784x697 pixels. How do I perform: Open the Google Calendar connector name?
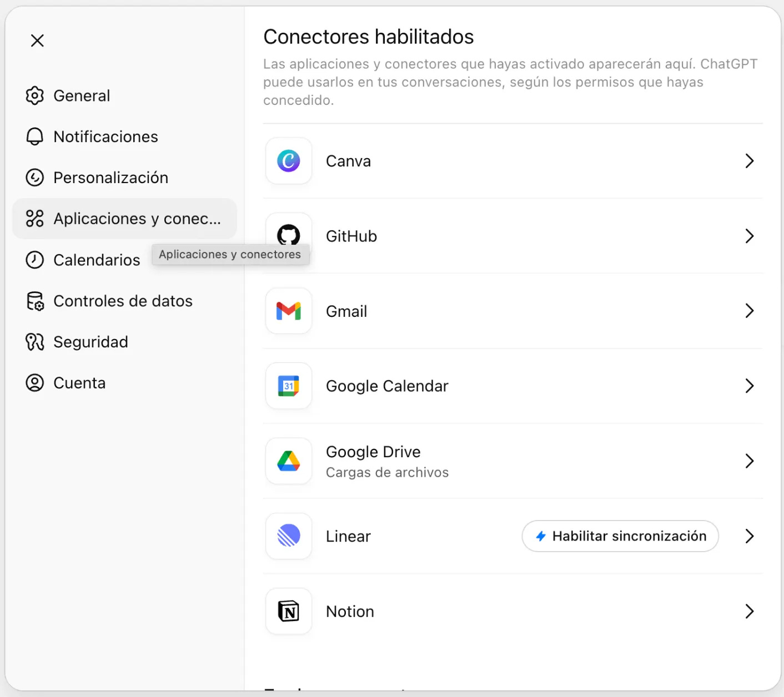(387, 386)
